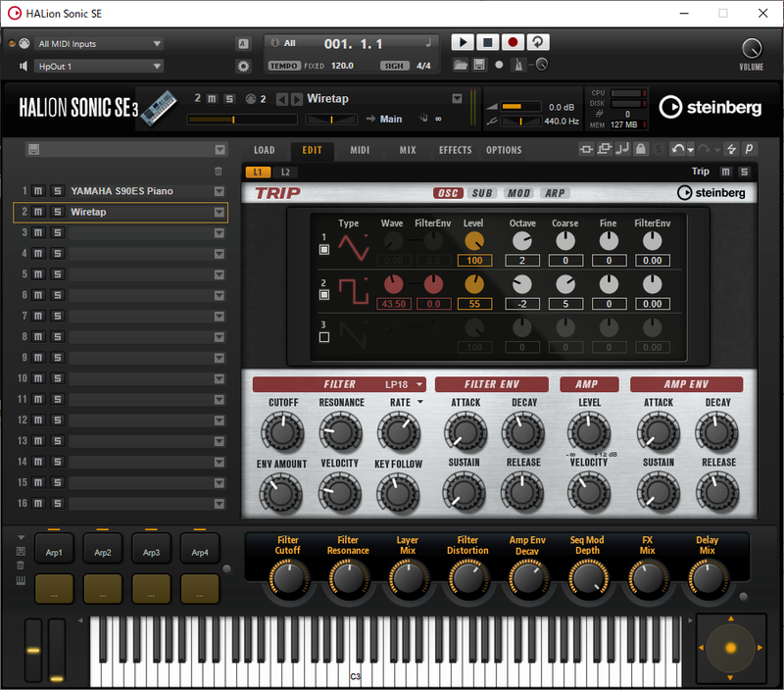Viewport: 784px width, 690px height.
Task: Expand trigger pads options arrow
Action: tap(21, 537)
